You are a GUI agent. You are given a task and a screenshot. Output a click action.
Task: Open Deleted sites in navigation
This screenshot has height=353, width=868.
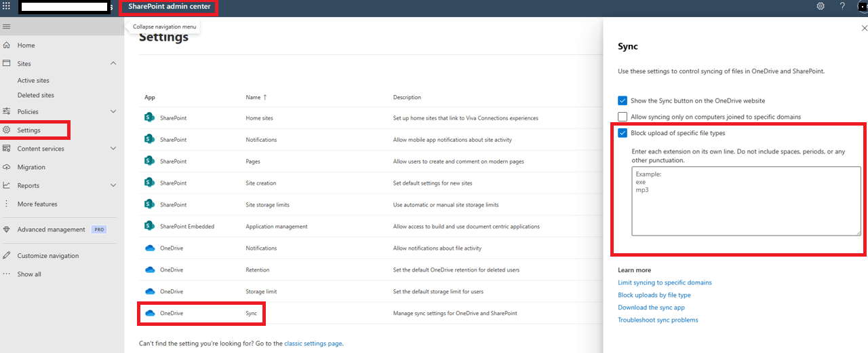[x=36, y=95]
